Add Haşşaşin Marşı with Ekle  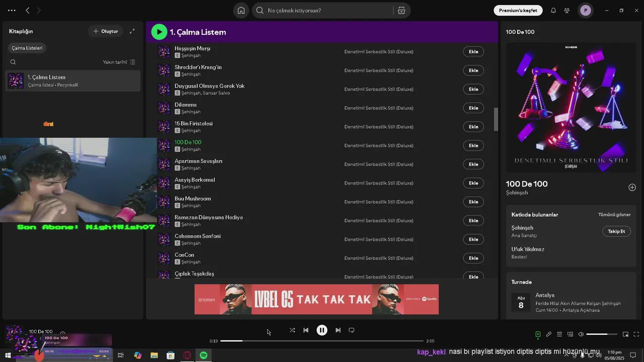[x=473, y=52]
